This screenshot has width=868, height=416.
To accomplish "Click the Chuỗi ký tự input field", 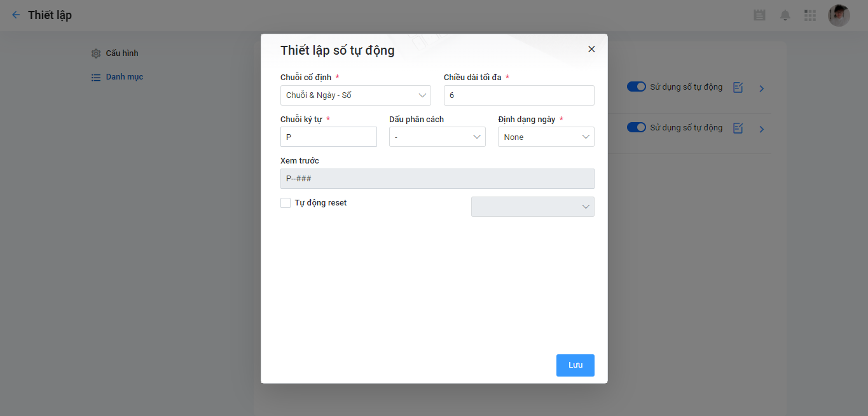I will tap(329, 137).
